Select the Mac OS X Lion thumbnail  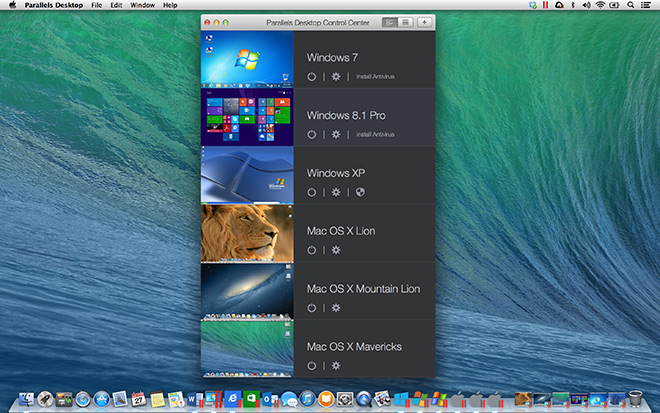pyautogui.click(x=247, y=233)
